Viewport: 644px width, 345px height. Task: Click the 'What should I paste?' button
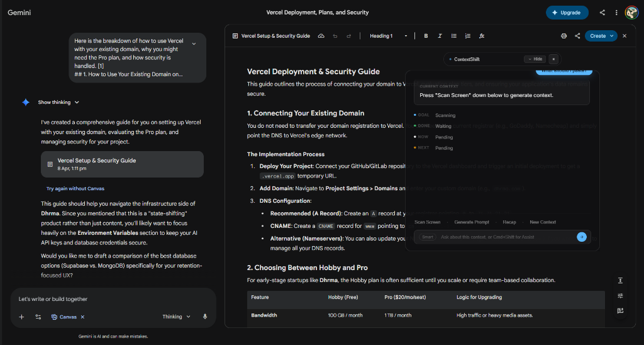pyautogui.click(x=564, y=71)
